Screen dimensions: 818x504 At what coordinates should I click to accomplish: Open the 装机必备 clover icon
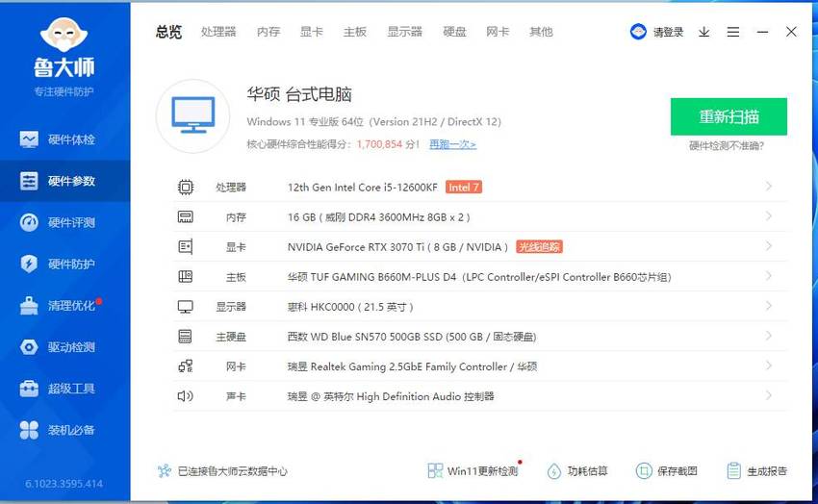click(29, 430)
